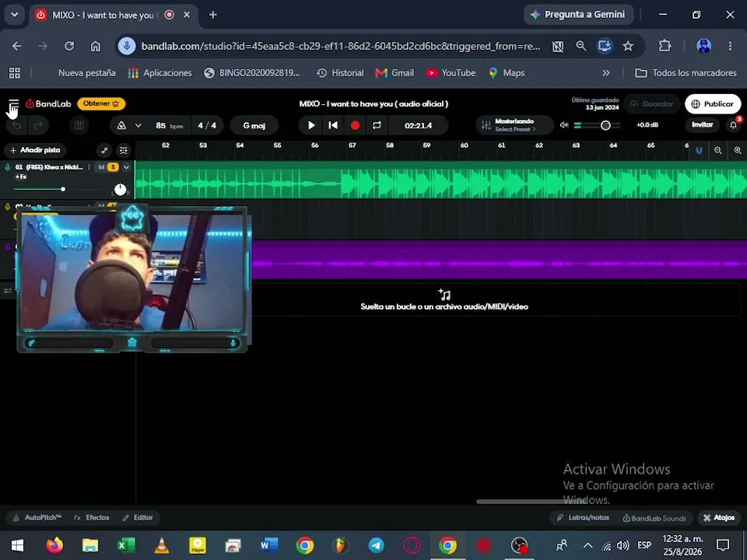Open the Letras/notas panel
This screenshot has height=560, width=747.
[583, 518]
